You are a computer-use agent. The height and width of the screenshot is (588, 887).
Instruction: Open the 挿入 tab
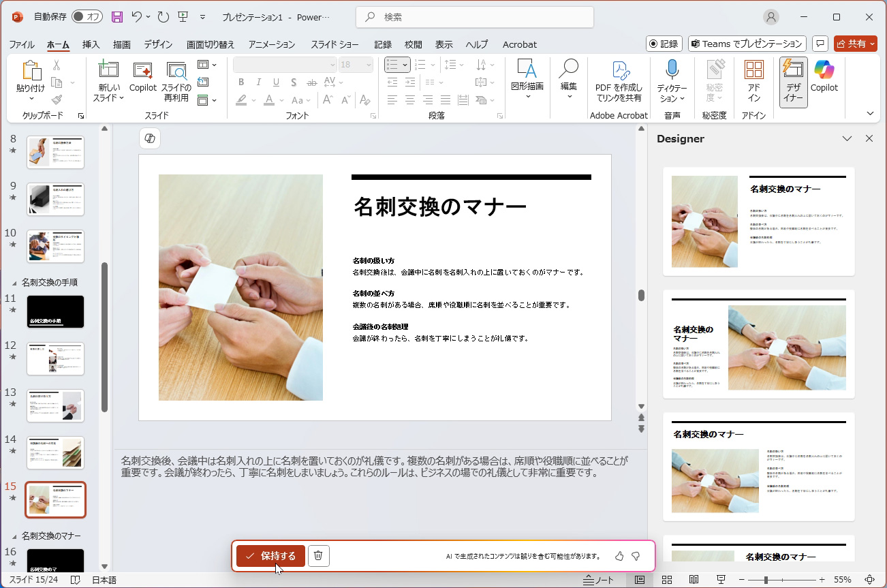click(91, 44)
